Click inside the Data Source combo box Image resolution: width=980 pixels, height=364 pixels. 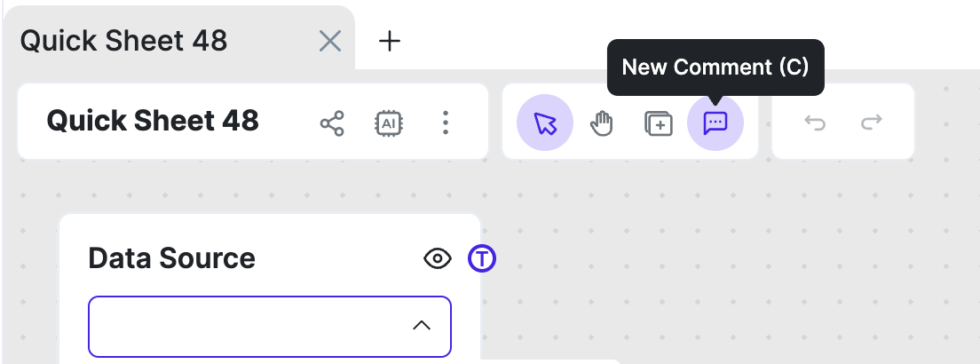(x=249, y=326)
